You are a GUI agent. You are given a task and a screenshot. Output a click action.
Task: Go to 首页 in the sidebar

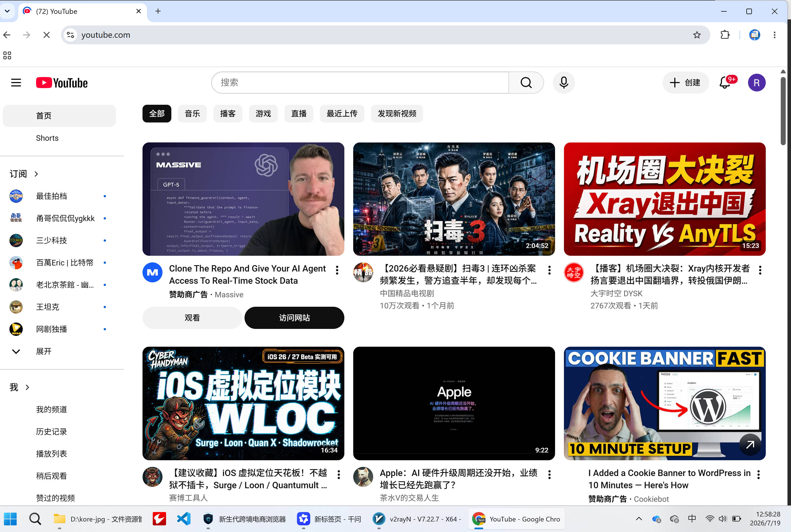(59, 116)
